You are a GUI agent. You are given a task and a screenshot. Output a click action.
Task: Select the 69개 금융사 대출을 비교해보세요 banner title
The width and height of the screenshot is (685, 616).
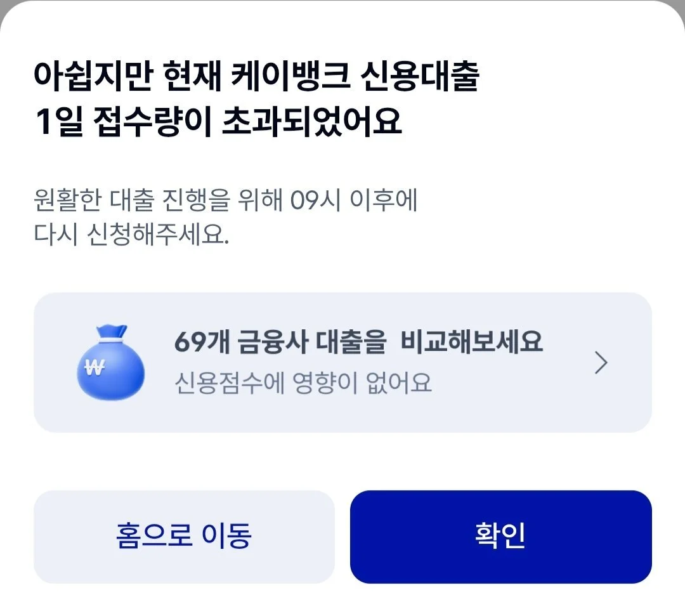[358, 343]
